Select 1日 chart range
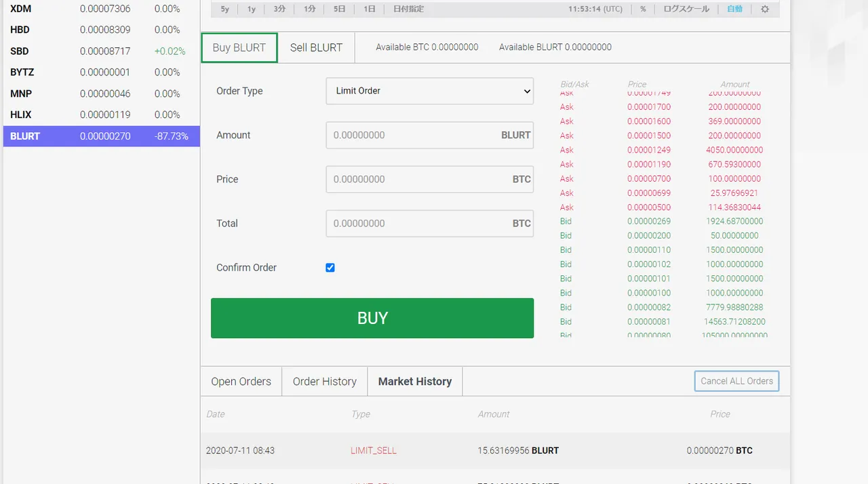The height and width of the screenshot is (484, 868). point(370,9)
